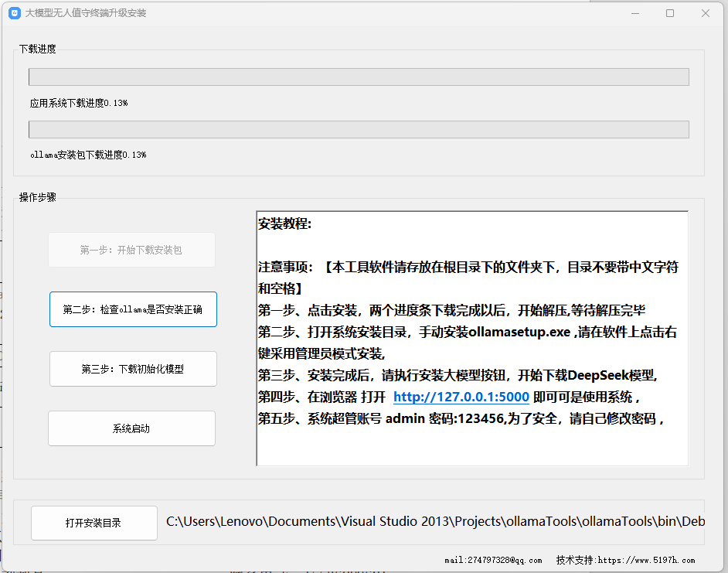Click the 第一步、点击安装 instruction line

(x=452, y=310)
